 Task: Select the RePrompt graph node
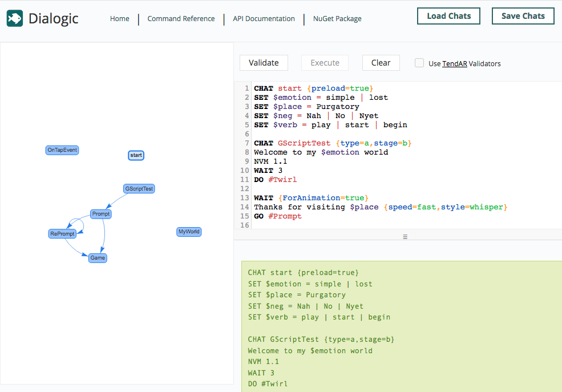(62, 234)
